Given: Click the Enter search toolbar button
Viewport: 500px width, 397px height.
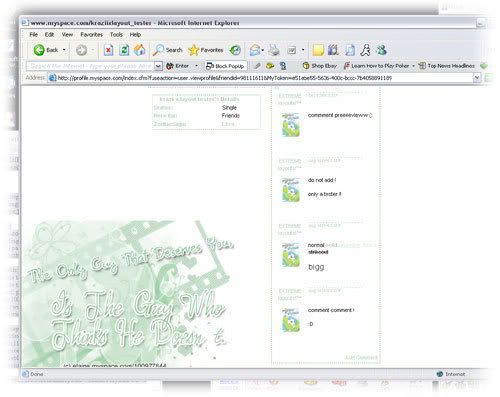Looking at the screenshot, I should click(x=178, y=66).
